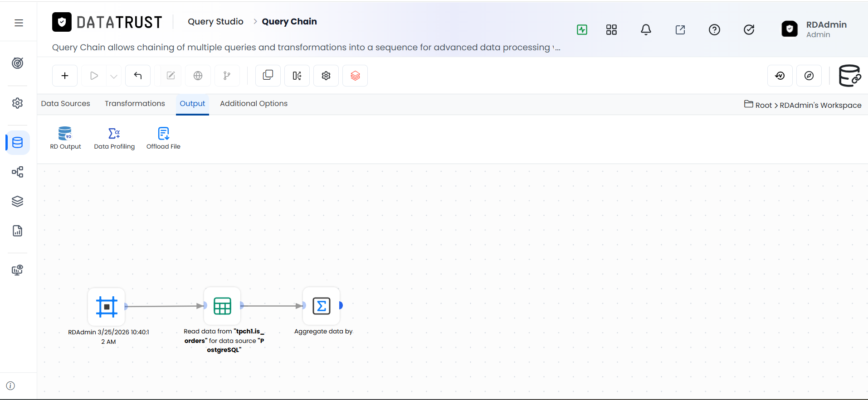
Task: Click the red Databricks layers icon
Action: pyautogui.click(x=355, y=76)
